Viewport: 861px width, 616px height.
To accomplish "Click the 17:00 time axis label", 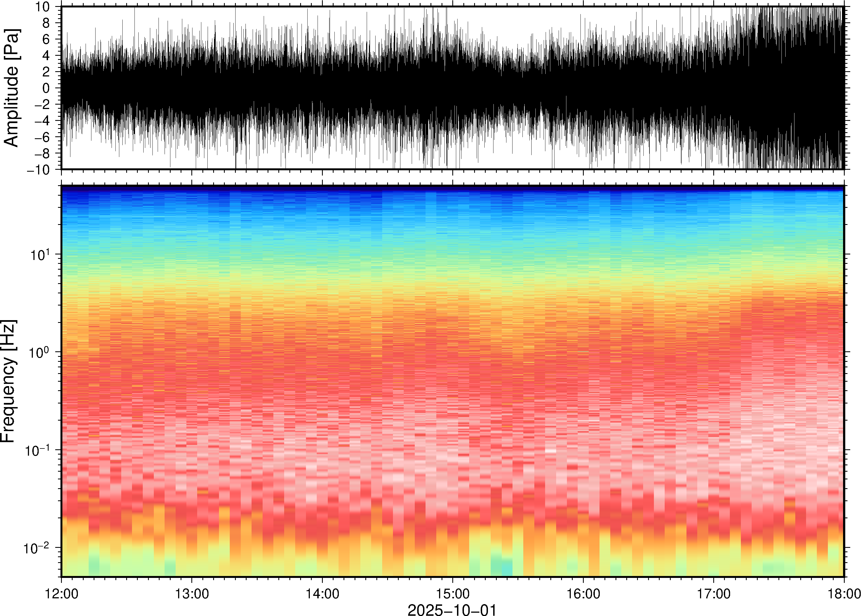I will coord(713,594).
